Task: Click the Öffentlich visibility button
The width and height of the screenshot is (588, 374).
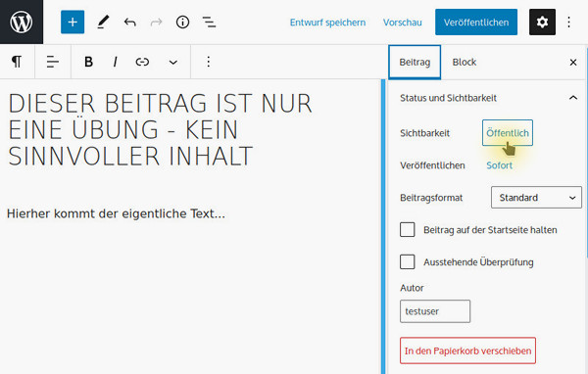Action: (508, 132)
